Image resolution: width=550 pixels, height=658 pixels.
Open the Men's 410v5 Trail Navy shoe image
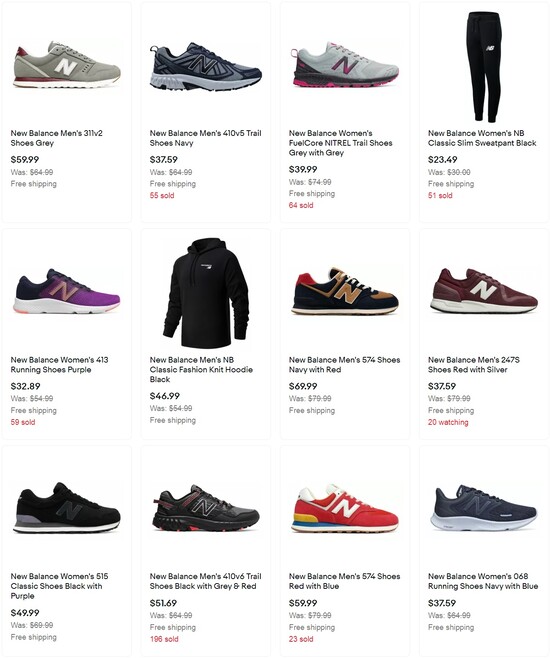point(206,66)
